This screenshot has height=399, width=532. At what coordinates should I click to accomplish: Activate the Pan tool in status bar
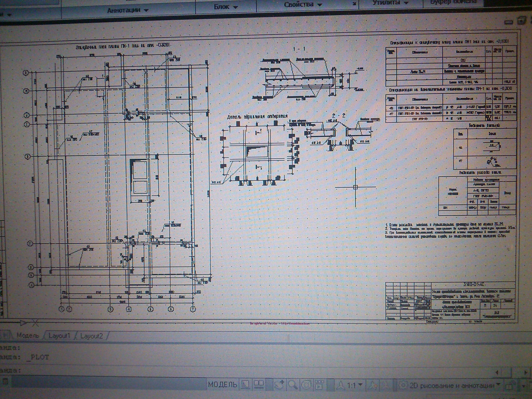tap(279, 385)
